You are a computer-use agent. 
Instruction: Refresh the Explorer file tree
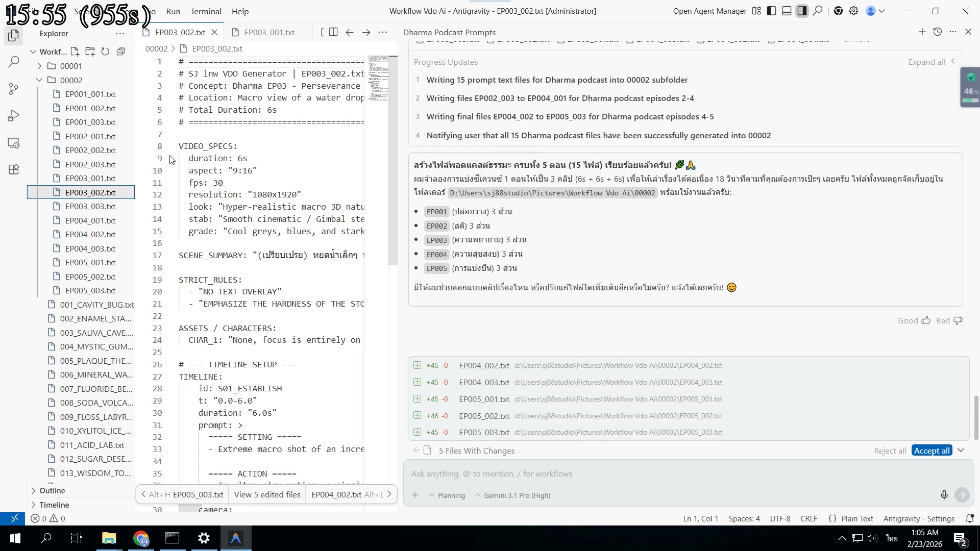coord(105,52)
